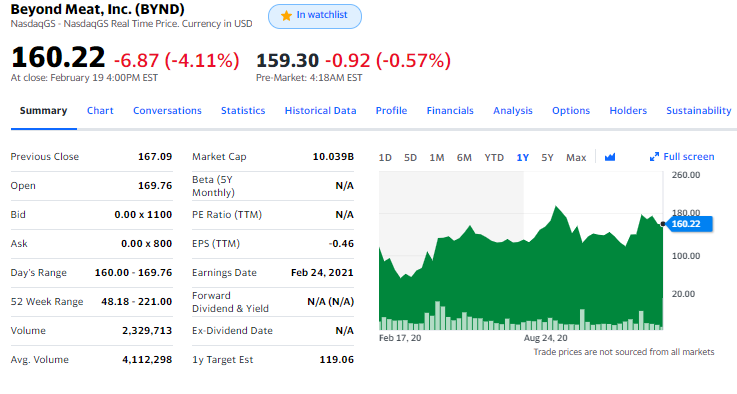This screenshot has width=737, height=394.
Task: Show the Max chart range
Action: coord(576,158)
